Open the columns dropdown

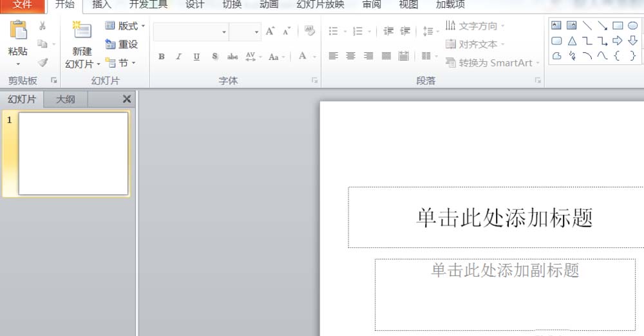[x=430, y=56]
